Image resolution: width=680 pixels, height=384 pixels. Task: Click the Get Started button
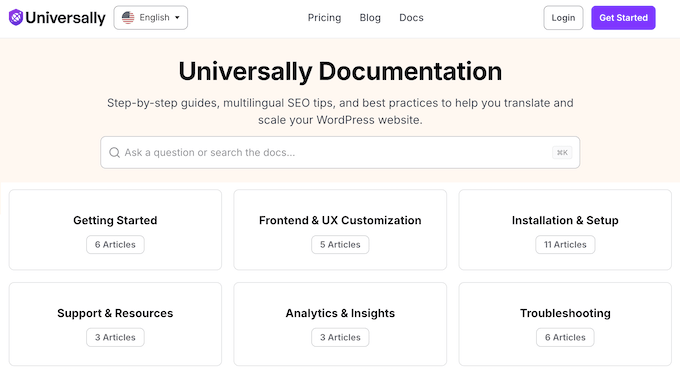(623, 18)
